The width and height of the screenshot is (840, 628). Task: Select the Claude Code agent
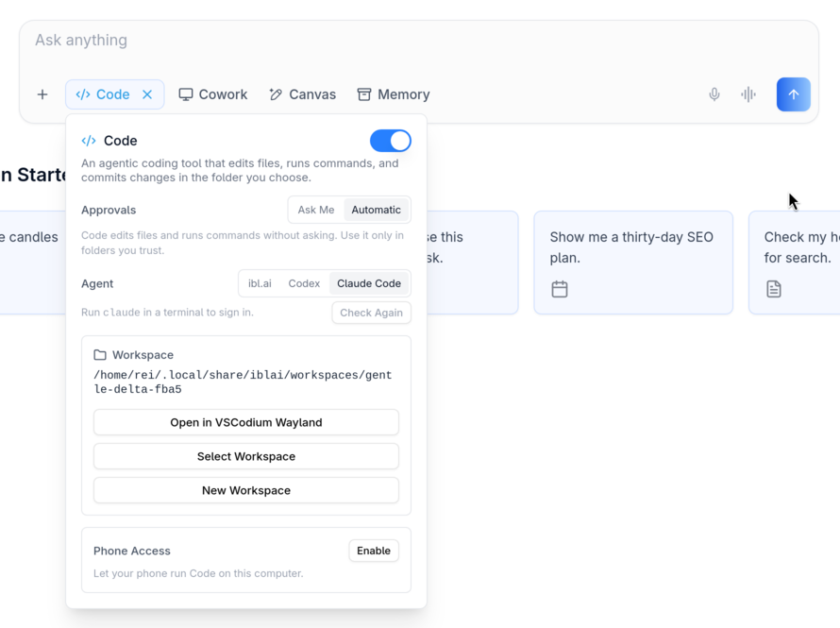tap(369, 283)
